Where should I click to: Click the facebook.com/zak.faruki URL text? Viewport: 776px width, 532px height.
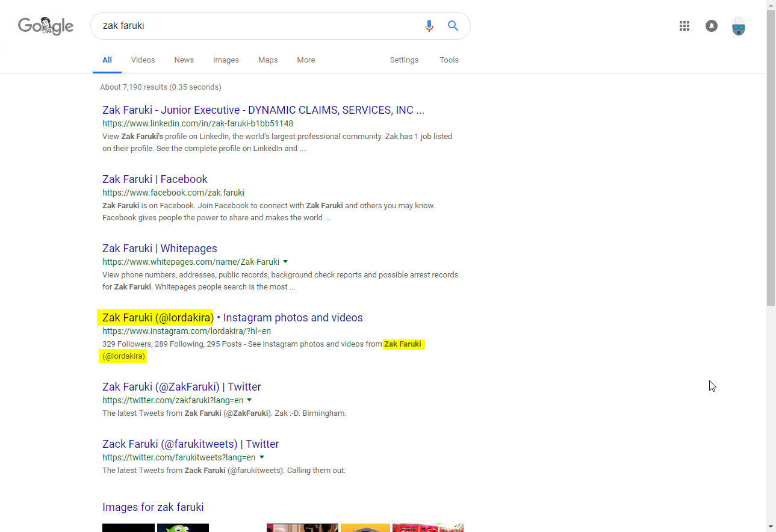point(173,193)
